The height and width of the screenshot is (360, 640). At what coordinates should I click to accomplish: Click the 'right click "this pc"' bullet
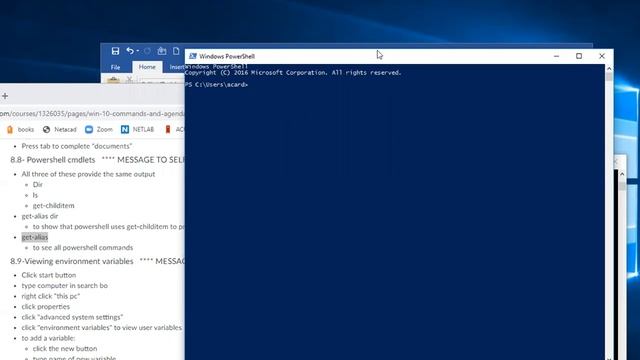[x=51, y=296]
